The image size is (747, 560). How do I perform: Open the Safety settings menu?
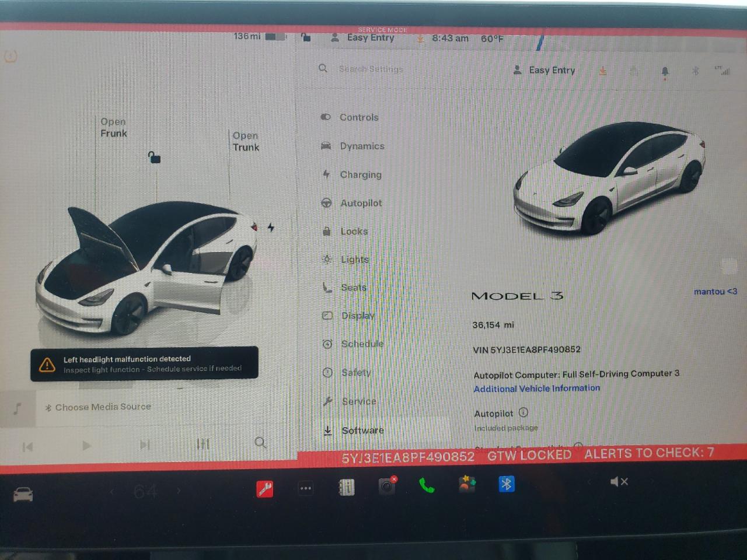347,373
